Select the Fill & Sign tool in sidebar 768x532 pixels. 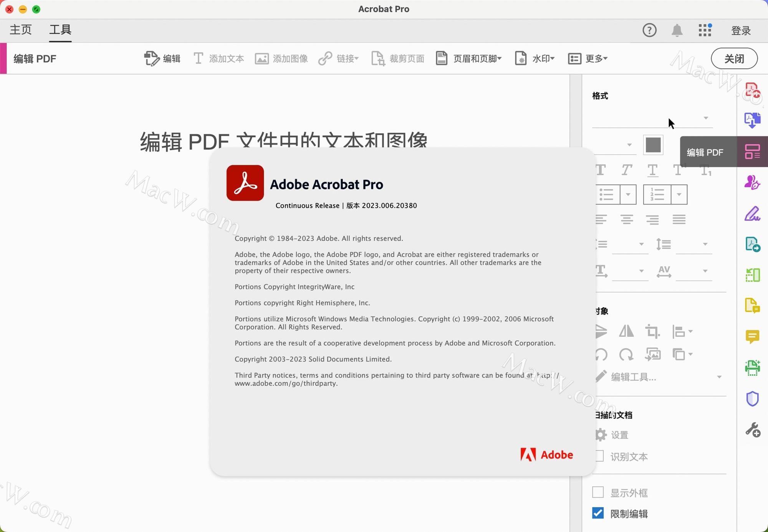click(x=753, y=214)
